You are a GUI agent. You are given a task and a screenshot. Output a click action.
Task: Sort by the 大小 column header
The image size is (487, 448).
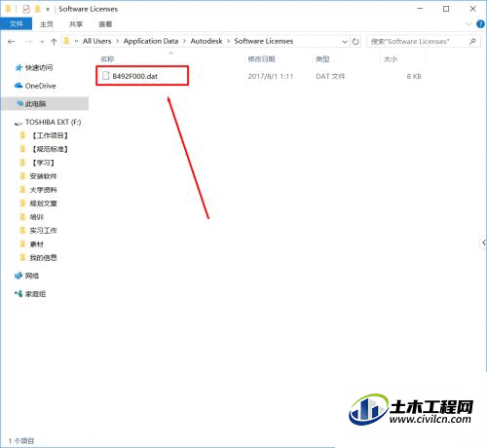(391, 58)
